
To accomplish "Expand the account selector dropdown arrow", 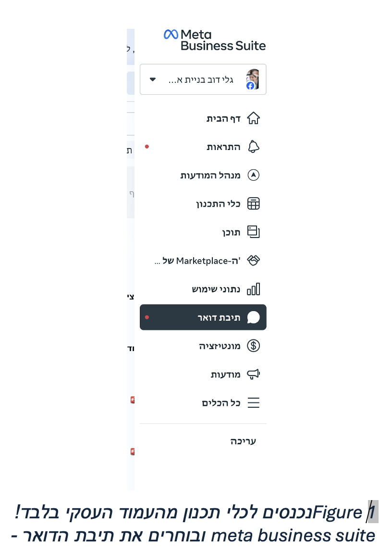I will pos(153,79).
